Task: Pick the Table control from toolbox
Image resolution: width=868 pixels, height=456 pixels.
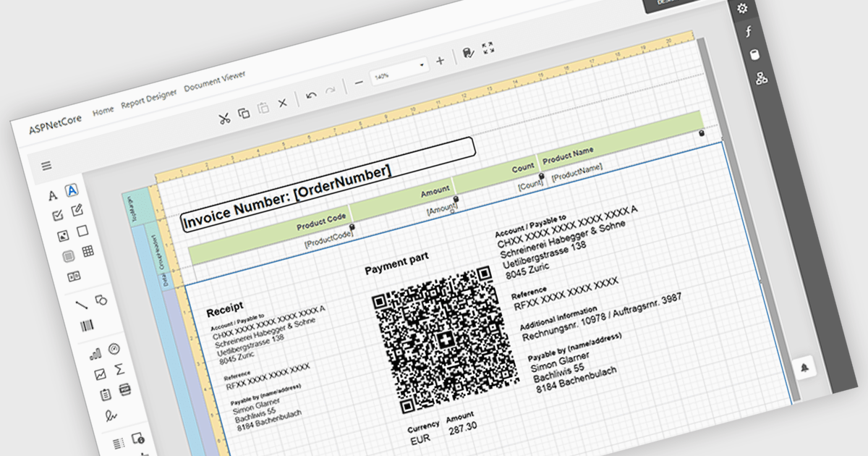Action: click(x=88, y=251)
